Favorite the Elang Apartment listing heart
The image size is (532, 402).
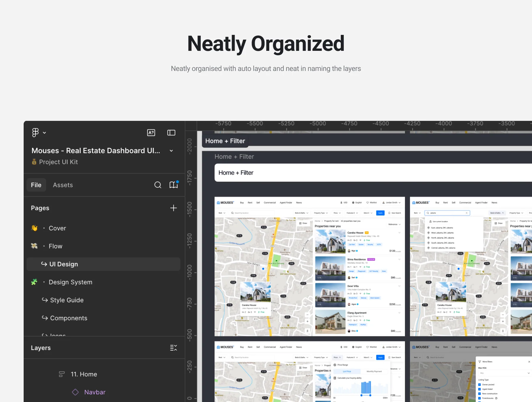click(x=399, y=313)
